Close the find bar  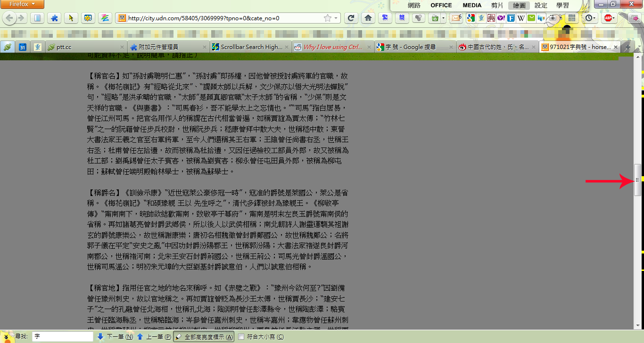click(6, 337)
